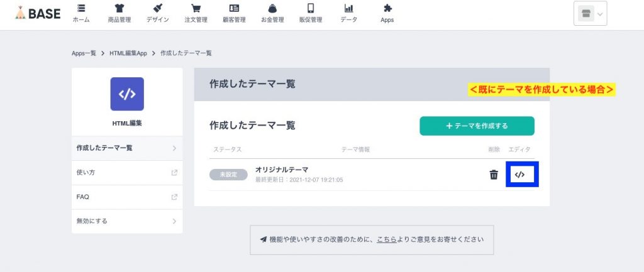Go to Apps一覧 breadcrumb

tap(84, 53)
